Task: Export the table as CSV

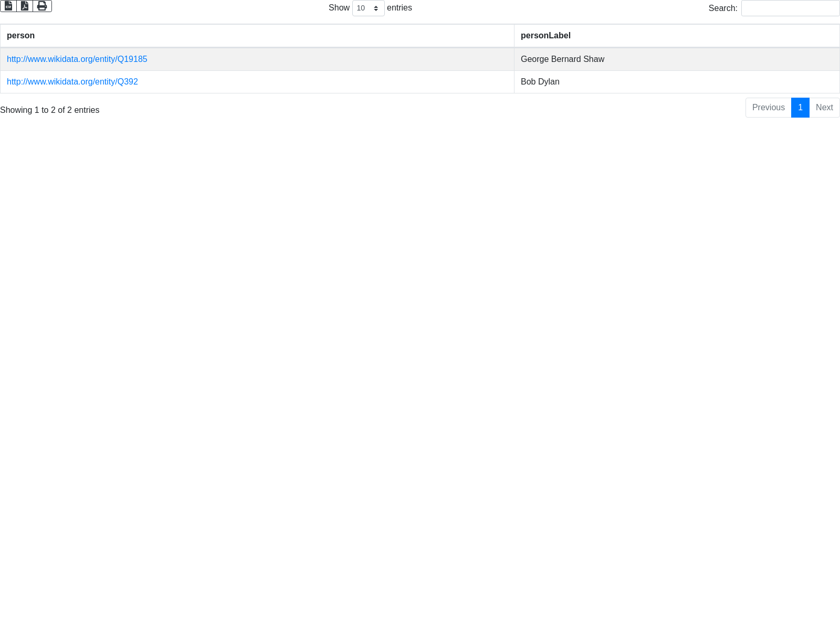Action: 8,6
